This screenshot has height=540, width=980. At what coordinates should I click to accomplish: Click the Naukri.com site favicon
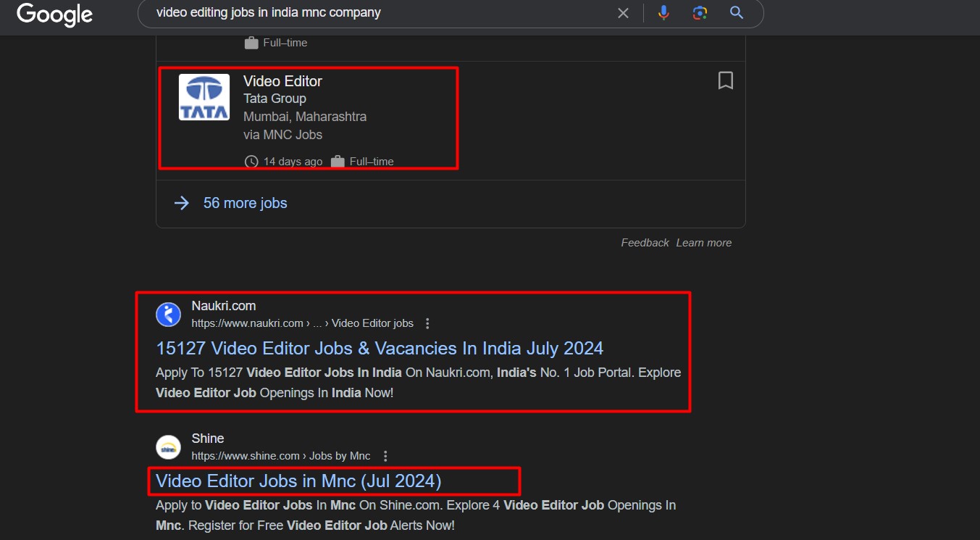(x=168, y=314)
